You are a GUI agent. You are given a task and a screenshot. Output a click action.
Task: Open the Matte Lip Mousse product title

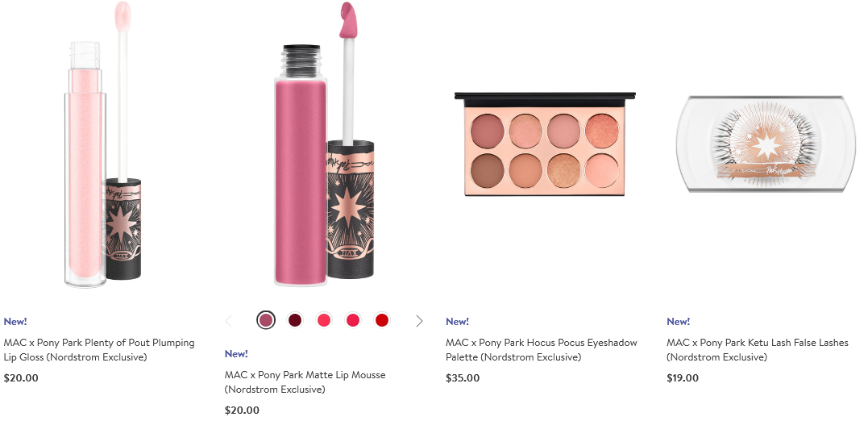click(305, 382)
